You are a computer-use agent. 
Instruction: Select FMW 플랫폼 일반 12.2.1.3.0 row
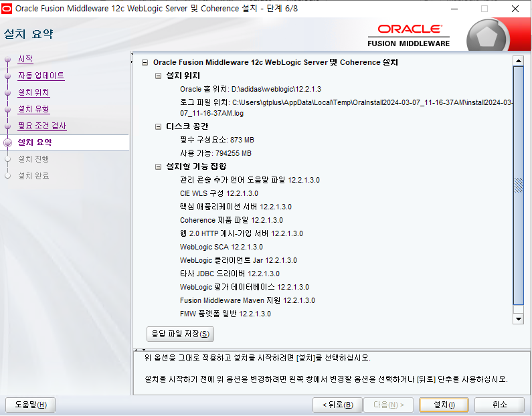click(x=226, y=314)
